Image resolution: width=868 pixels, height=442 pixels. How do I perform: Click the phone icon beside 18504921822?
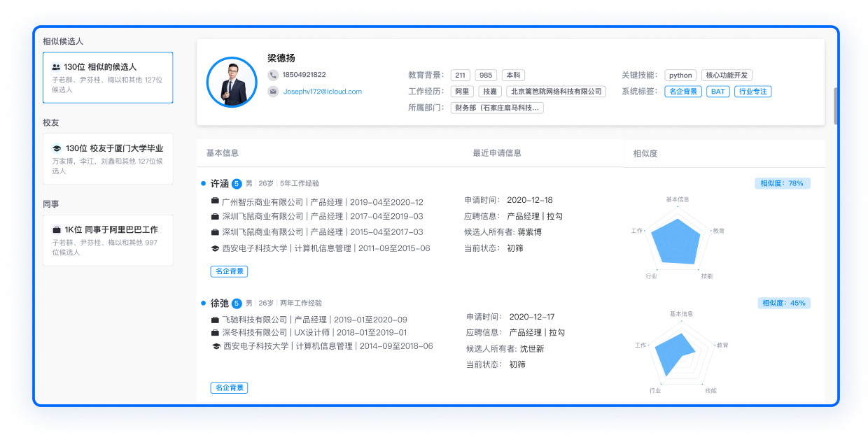(x=273, y=75)
